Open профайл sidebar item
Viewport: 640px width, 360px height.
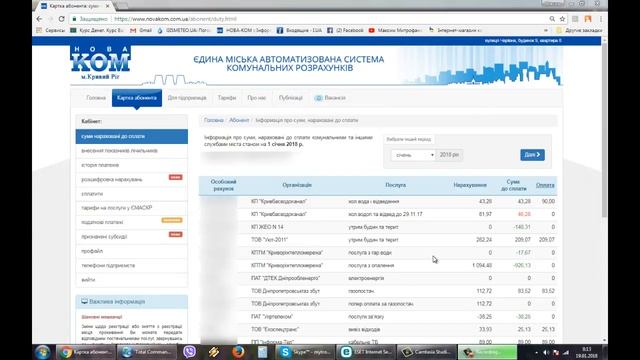[x=132, y=251]
